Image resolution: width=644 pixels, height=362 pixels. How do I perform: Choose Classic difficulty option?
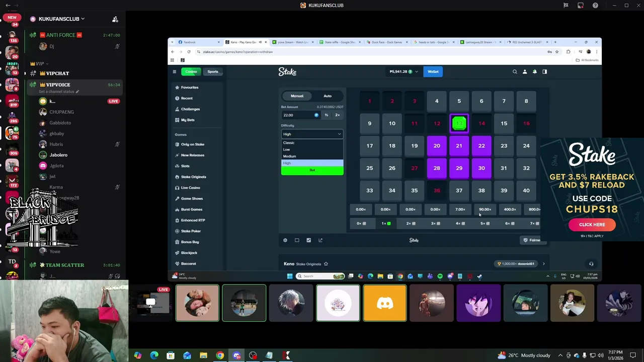point(312,143)
